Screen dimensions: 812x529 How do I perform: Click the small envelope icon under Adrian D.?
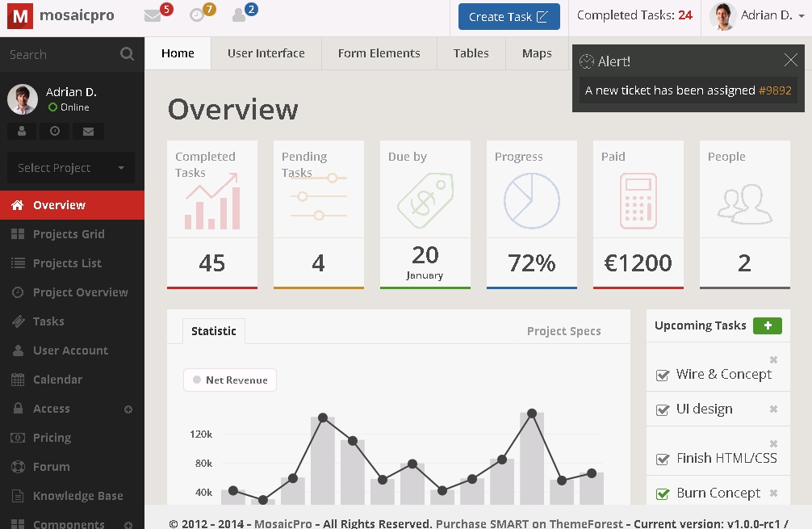(88, 131)
